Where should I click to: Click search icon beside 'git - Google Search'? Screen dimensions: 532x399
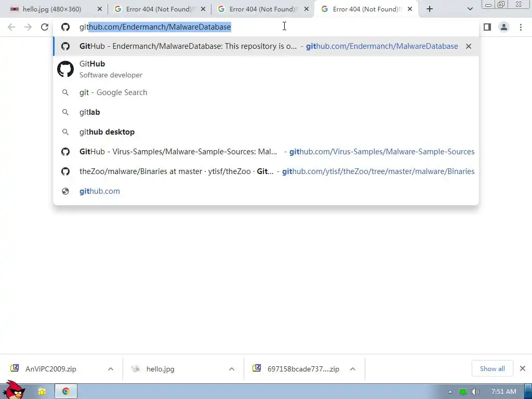point(65,92)
